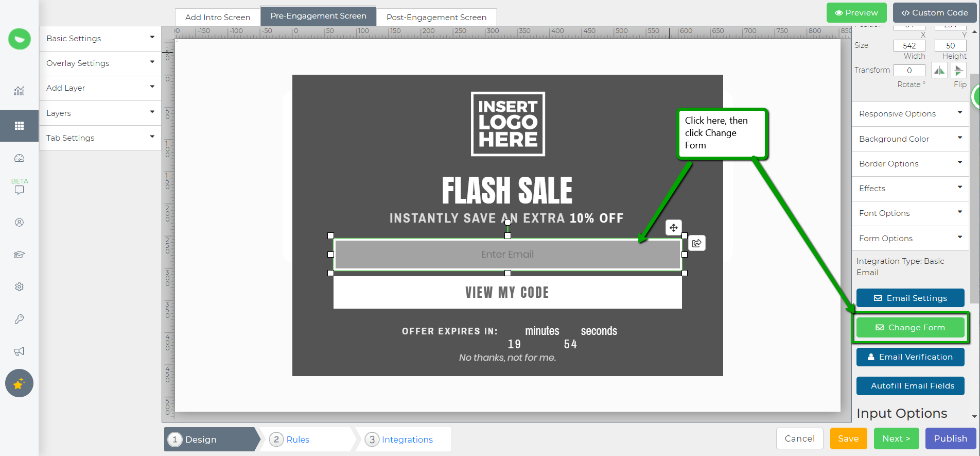Click the Width size input field
Image resolution: width=980 pixels, height=456 pixels.
[909, 46]
